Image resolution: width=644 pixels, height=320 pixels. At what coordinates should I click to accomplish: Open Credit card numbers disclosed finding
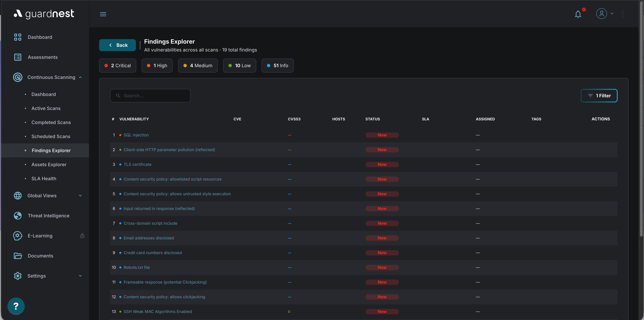tap(152, 253)
